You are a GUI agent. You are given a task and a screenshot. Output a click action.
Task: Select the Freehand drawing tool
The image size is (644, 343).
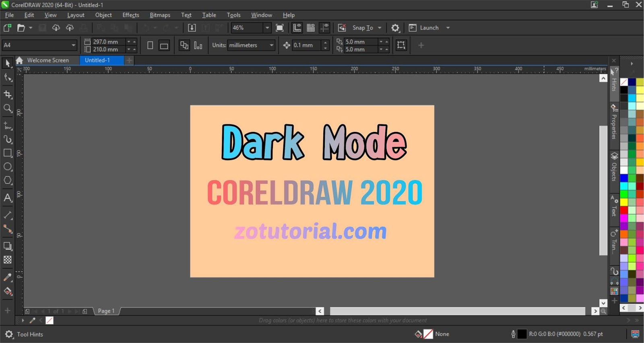point(8,126)
